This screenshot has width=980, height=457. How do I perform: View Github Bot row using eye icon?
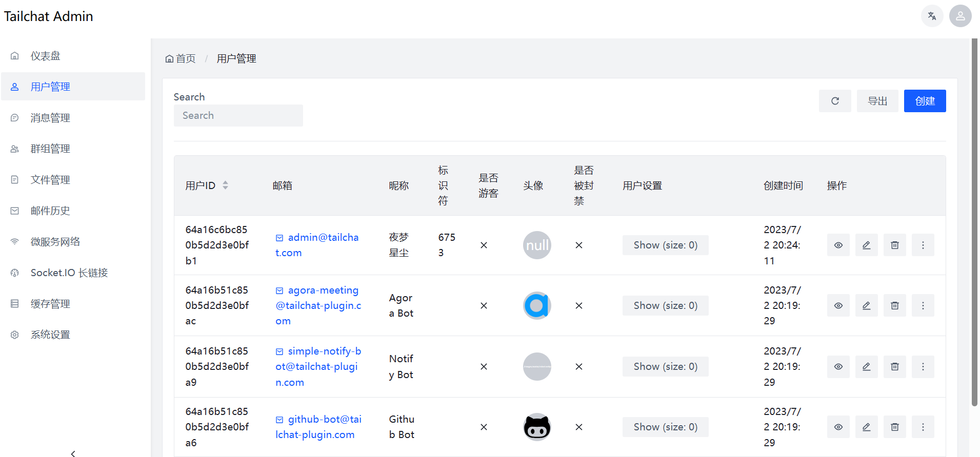point(838,427)
